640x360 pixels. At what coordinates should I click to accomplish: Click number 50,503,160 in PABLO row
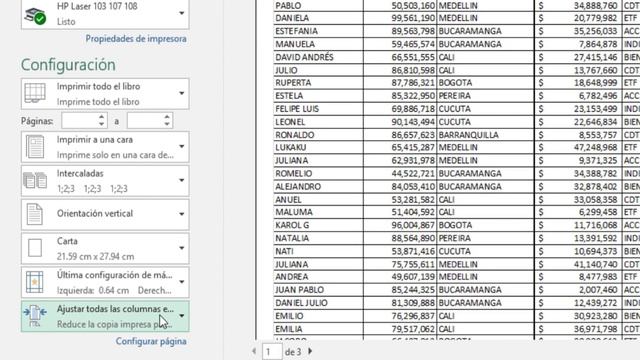(413, 6)
